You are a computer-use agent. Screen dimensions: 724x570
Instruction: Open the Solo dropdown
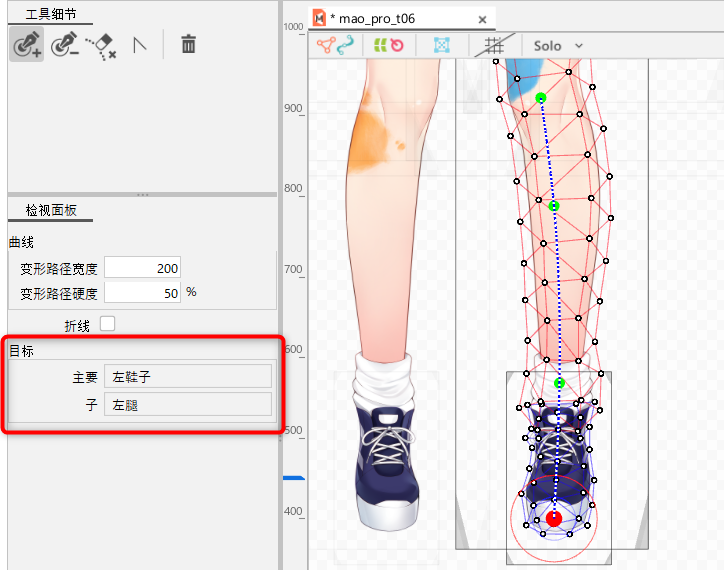[558, 45]
